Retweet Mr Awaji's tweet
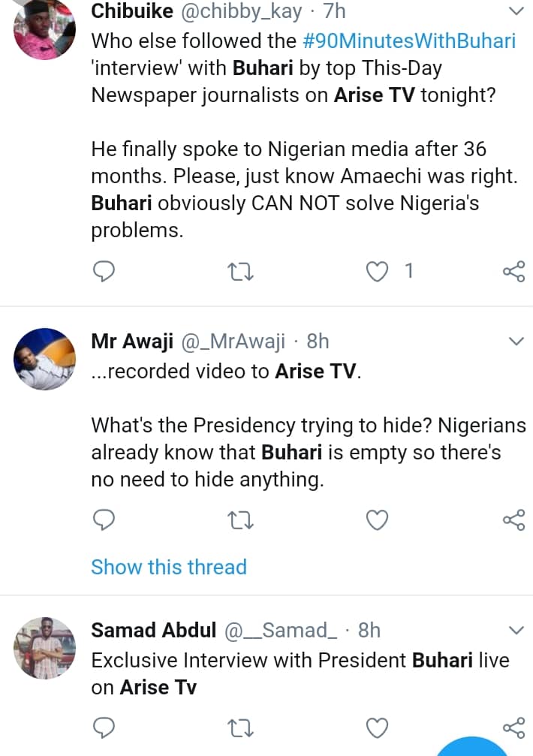 coord(239,519)
